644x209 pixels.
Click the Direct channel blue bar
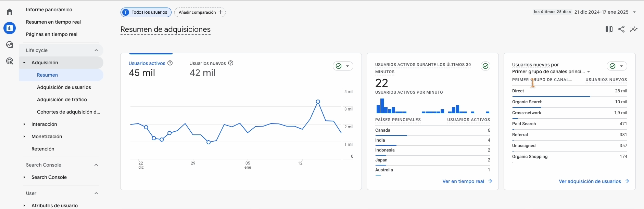click(x=551, y=96)
